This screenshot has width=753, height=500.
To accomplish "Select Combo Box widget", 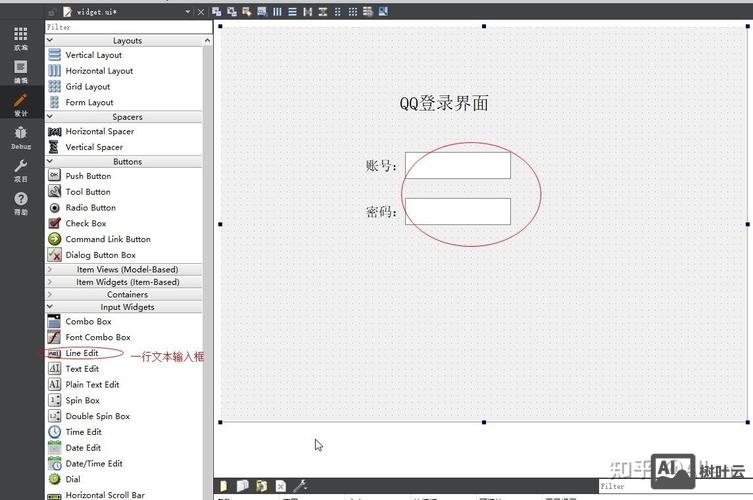I will pos(124,321).
